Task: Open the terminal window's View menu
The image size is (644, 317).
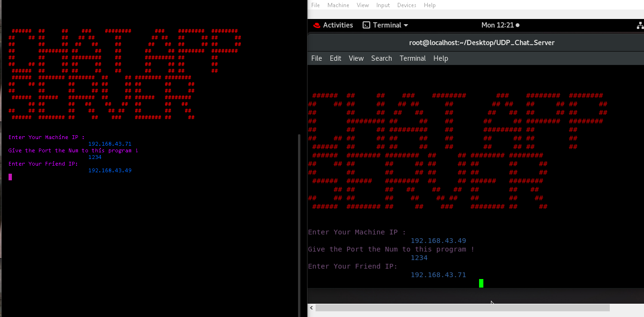Action: point(356,58)
